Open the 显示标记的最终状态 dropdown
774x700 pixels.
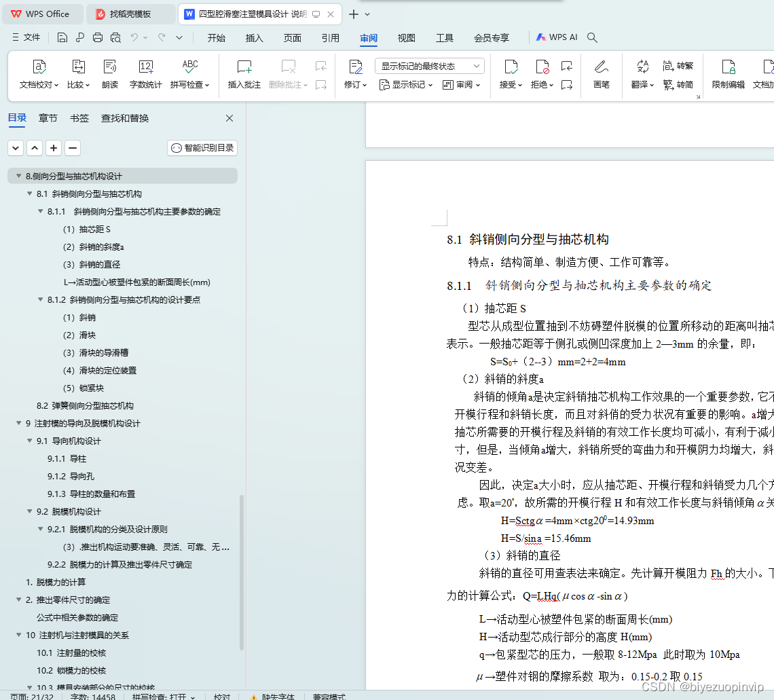point(430,66)
